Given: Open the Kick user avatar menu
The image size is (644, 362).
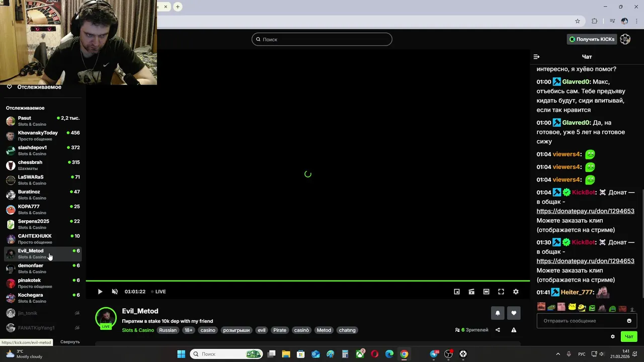Looking at the screenshot, I should tap(625, 39).
